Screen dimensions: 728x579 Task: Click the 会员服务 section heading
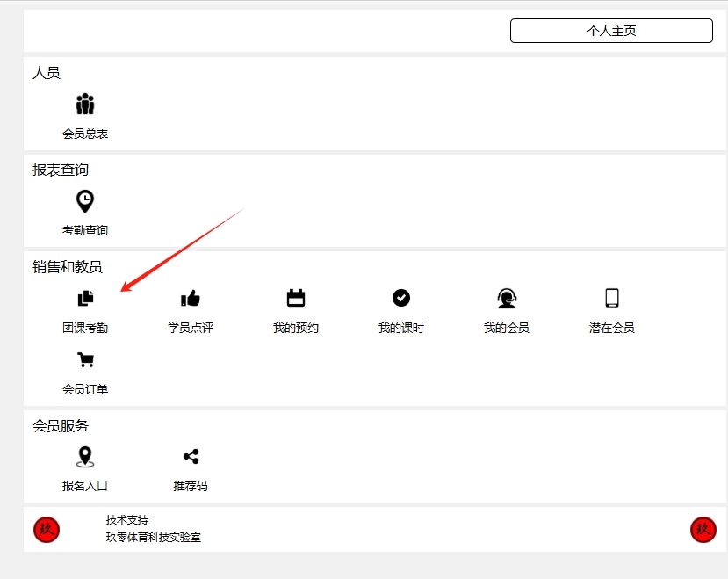point(61,425)
